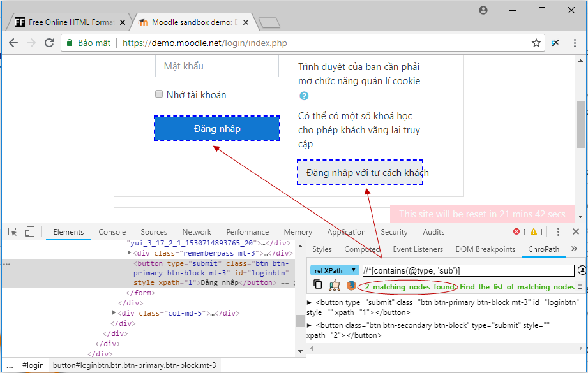
Task: Open the Event Listeners sidebar tab
Action: pos(418,249)
